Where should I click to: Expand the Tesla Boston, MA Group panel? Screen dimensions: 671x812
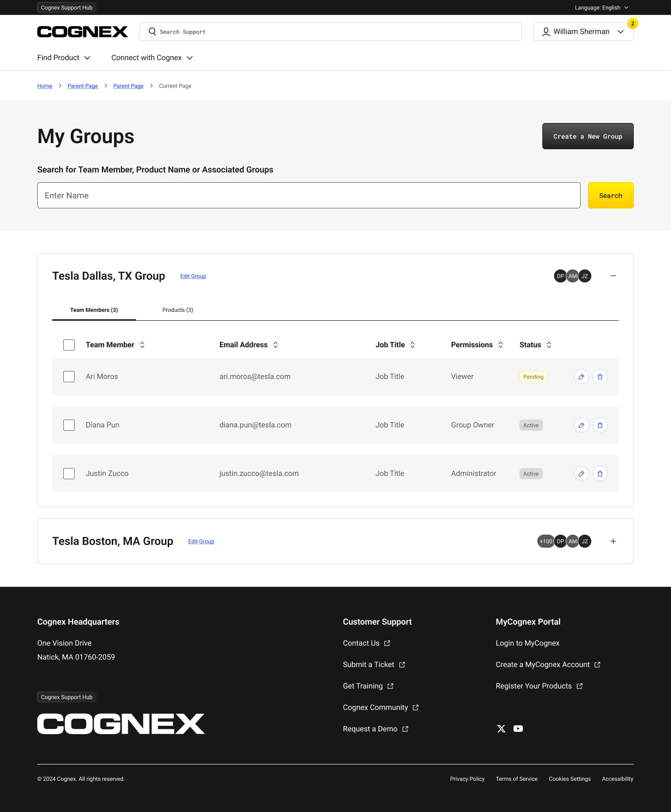[x=613, y=541]
